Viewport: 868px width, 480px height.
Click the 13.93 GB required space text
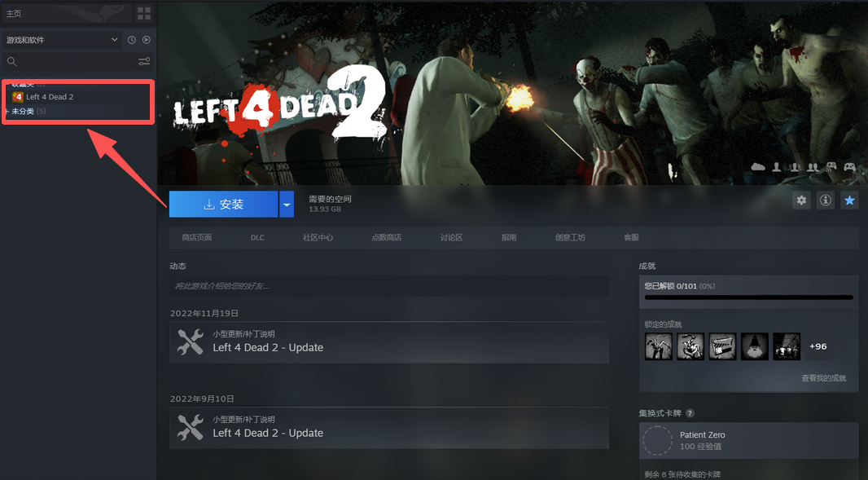(325, 209)
